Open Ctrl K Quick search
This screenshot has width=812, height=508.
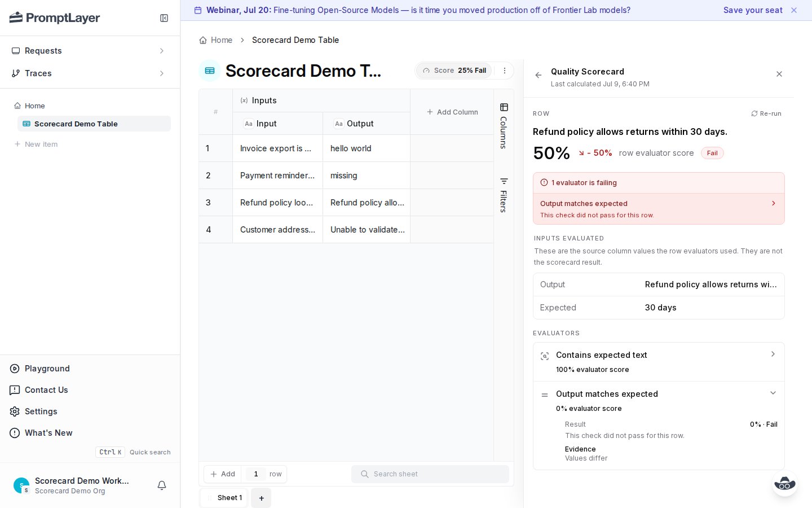point(133,452)
